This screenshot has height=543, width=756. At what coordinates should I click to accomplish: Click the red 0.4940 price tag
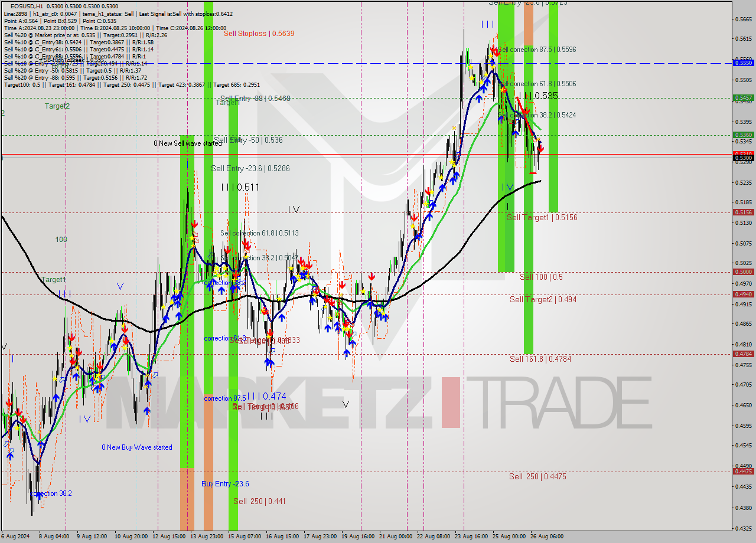743,294
